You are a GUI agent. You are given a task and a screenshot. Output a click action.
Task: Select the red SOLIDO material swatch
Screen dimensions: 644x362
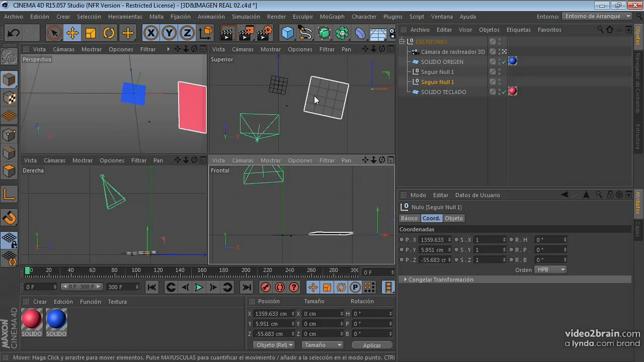31,319
